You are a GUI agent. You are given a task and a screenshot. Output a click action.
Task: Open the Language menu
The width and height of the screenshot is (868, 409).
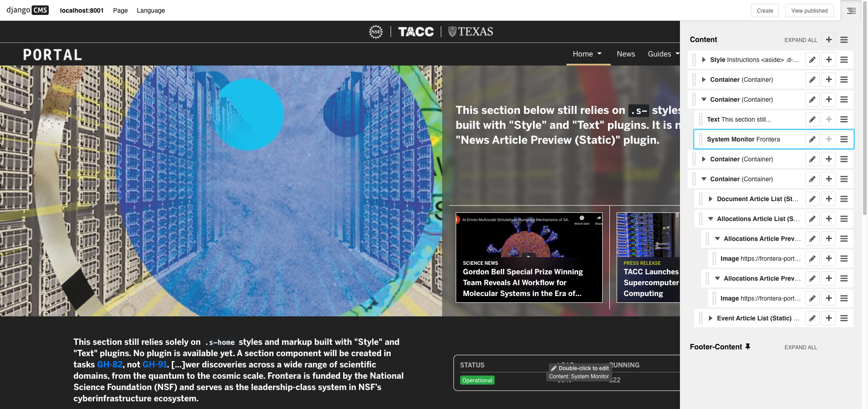pyautogui.click(x=151, y=10)
